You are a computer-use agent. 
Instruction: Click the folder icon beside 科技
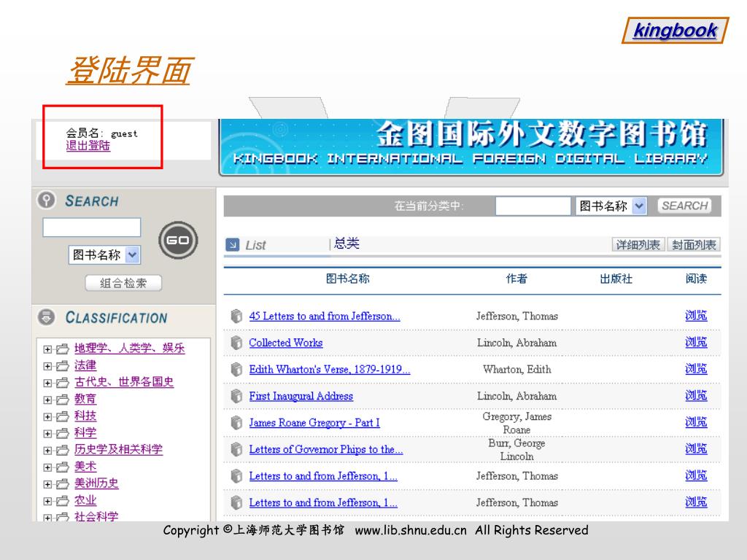(x=63, y=416)
